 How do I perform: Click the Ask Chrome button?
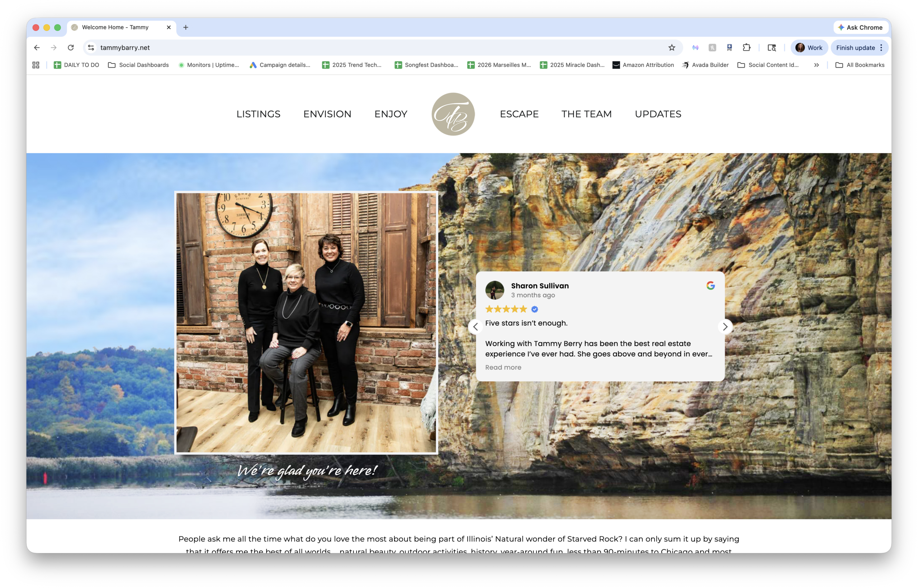pyautogui.click(x=860, y=28)
